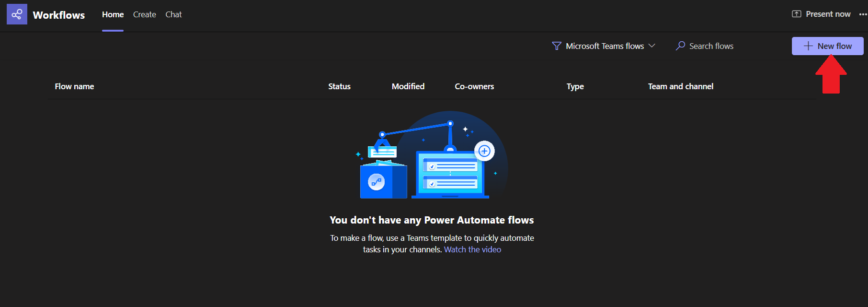
Task: Click the chevron beside Microsoft Teams flows
Action: [651, 46]
